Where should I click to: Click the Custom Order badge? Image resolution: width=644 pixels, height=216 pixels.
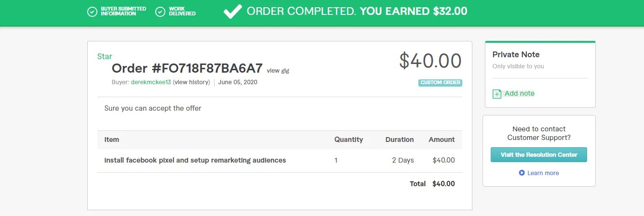click(x=440, y=83)
